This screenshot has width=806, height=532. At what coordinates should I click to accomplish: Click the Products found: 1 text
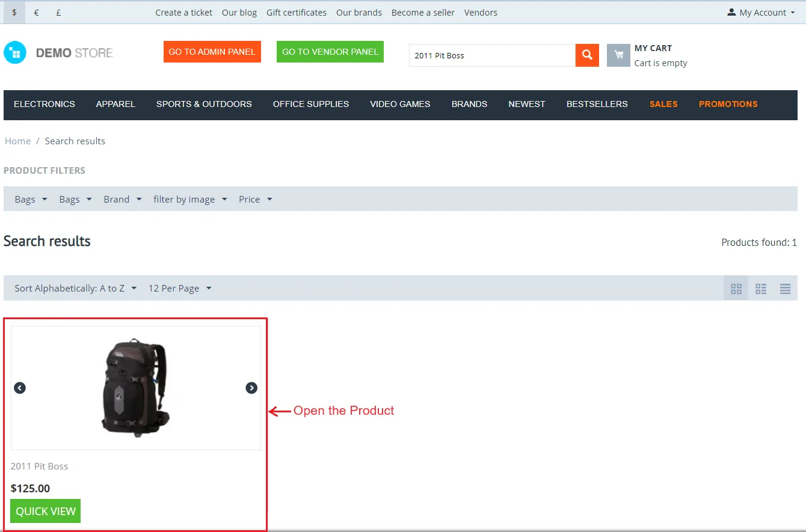point(759,242)
